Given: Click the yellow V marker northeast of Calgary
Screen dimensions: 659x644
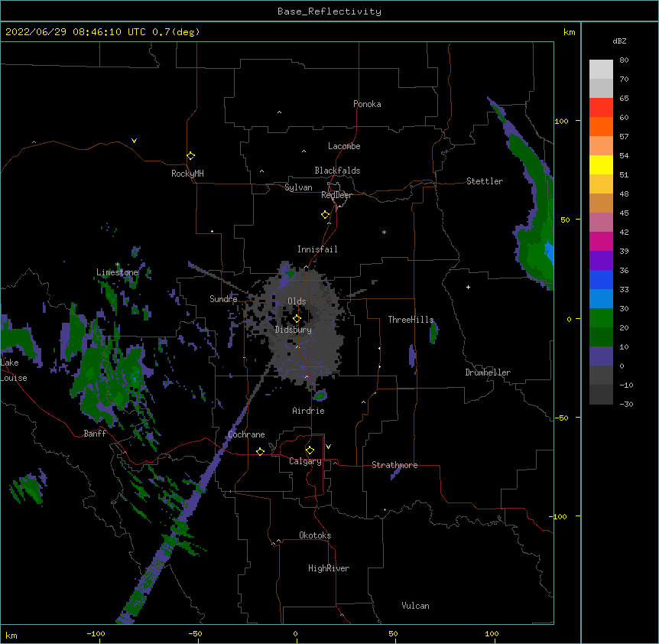Looking at the screenshot, I should tap(328, 447).
